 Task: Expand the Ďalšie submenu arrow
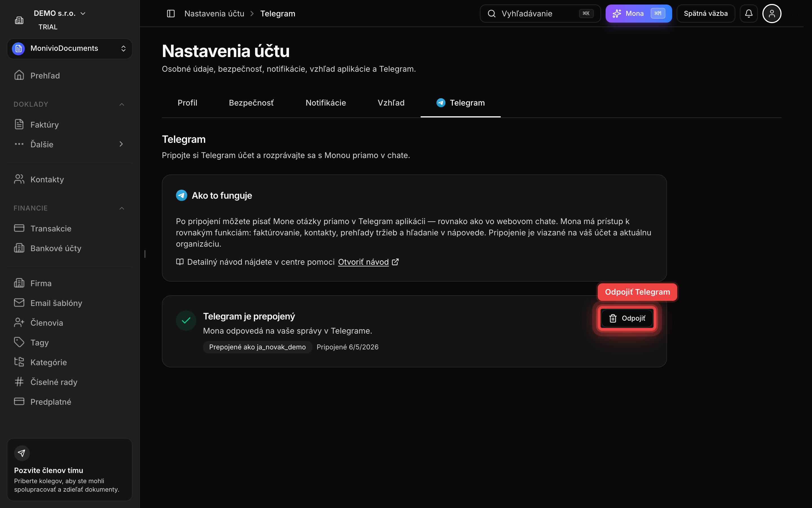[x=121, y=144]
